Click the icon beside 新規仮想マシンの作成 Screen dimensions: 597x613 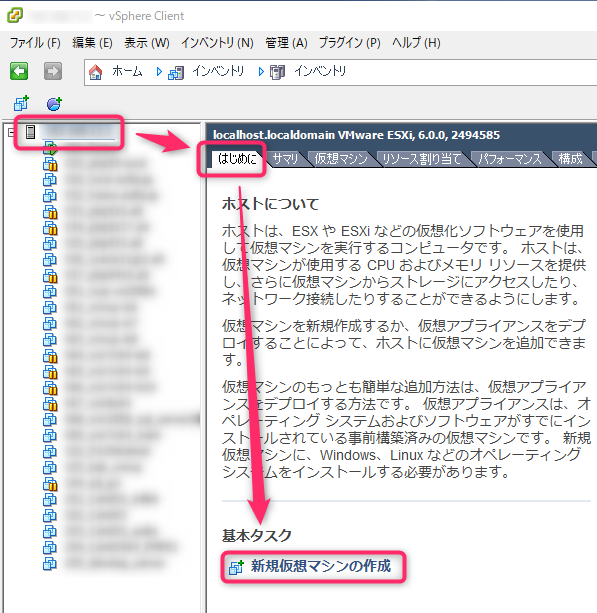236,567
